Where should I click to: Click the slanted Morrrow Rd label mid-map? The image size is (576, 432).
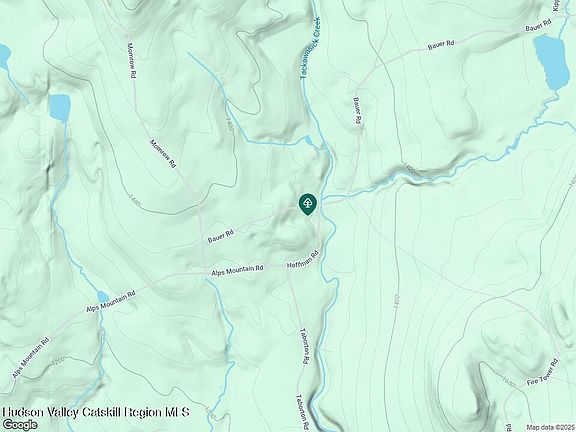pyautogui.click(x=163, y=154)
